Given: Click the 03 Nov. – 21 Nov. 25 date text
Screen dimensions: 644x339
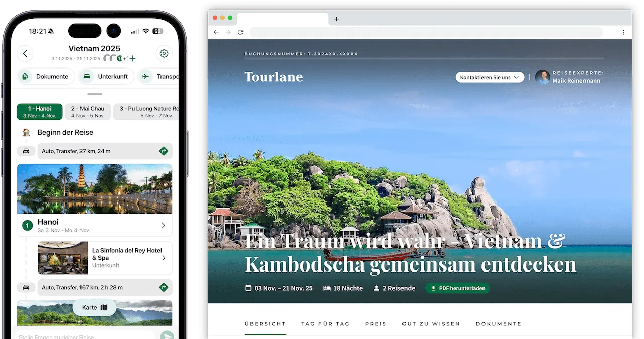Looking at the screenshot, I should click(x=283, y=288).
